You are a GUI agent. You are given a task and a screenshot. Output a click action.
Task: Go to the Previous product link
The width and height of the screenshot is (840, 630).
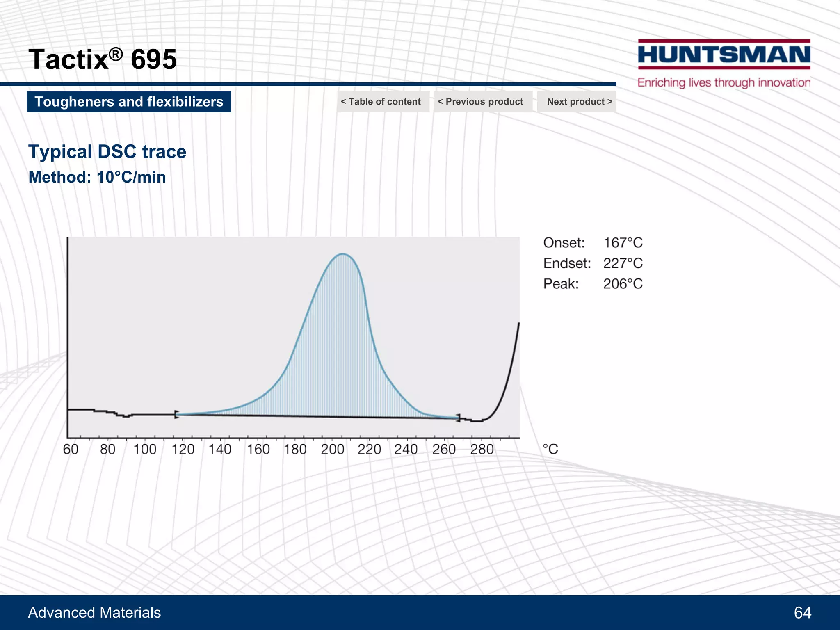482,102
